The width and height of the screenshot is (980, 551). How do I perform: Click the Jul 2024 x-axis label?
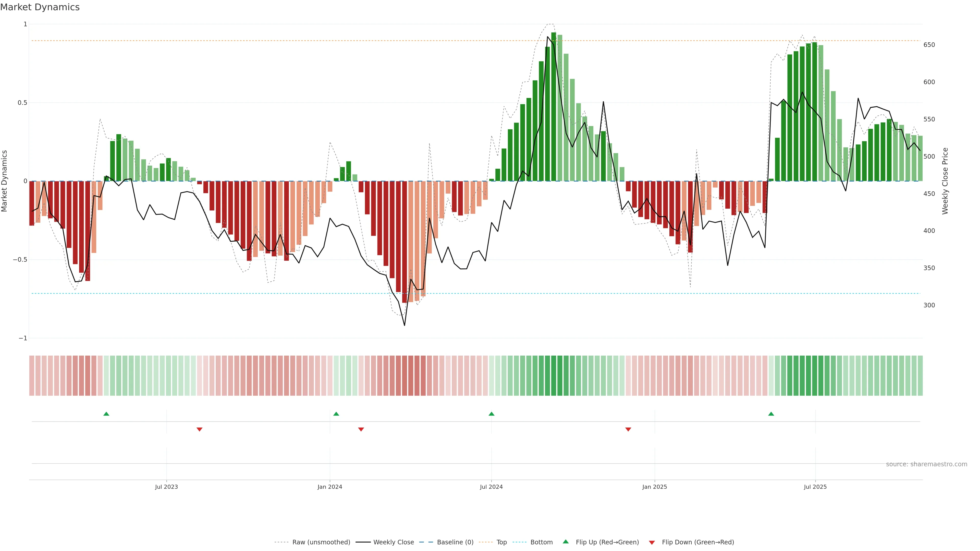pyautogui.click(x=491, y=487)
